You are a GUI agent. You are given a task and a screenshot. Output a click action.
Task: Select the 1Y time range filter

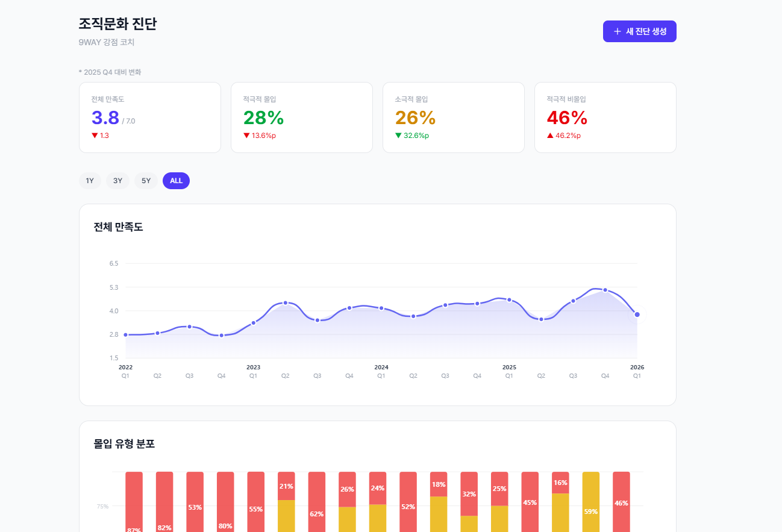pyautogui.click(x=90, y=180)
